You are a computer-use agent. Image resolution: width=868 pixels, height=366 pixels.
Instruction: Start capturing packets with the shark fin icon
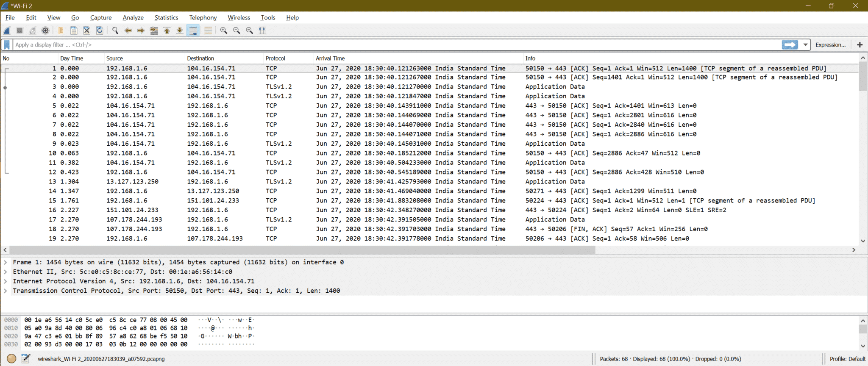pyautogui.click(x=7, y=30)
